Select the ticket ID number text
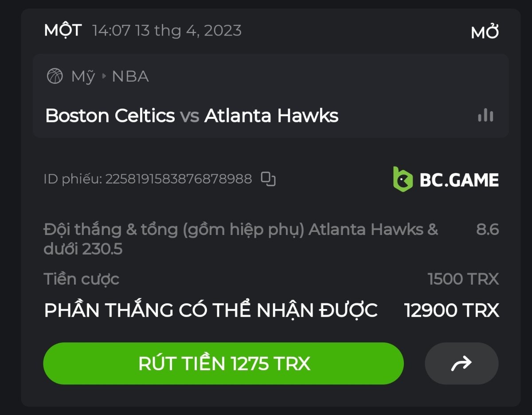Viewport: 532px width, 415px height. coord(178,179)
